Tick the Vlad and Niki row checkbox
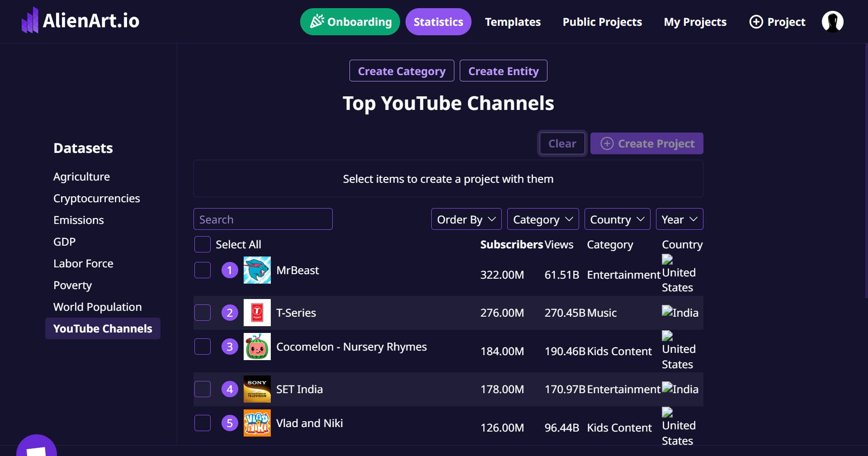 (203, 423)
